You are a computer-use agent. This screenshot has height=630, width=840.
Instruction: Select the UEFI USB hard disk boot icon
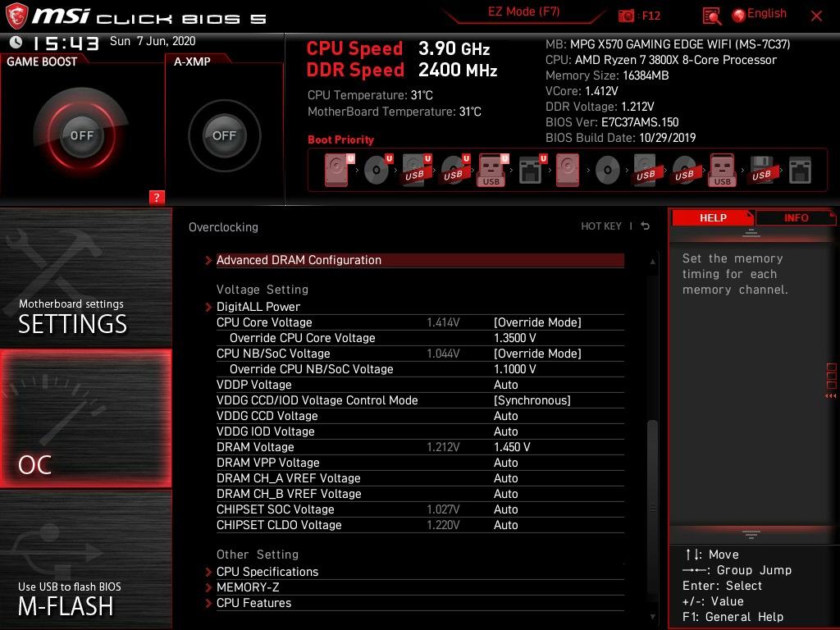point(417,170)
